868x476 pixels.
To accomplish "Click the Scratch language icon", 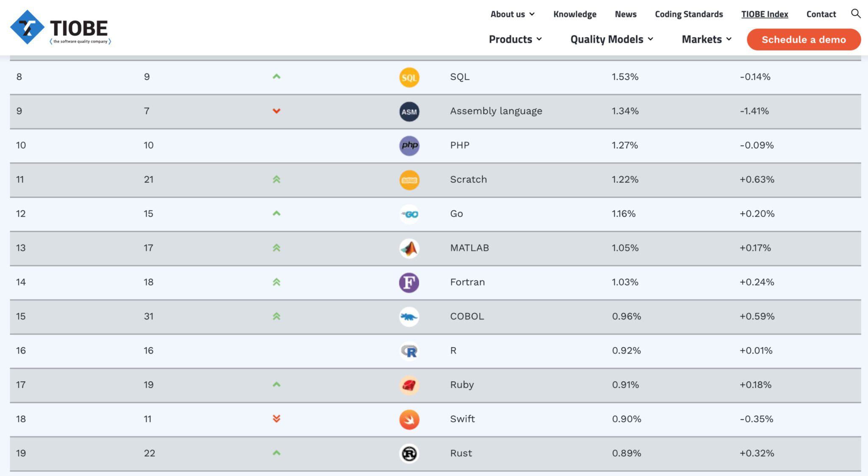I will 409,180.
